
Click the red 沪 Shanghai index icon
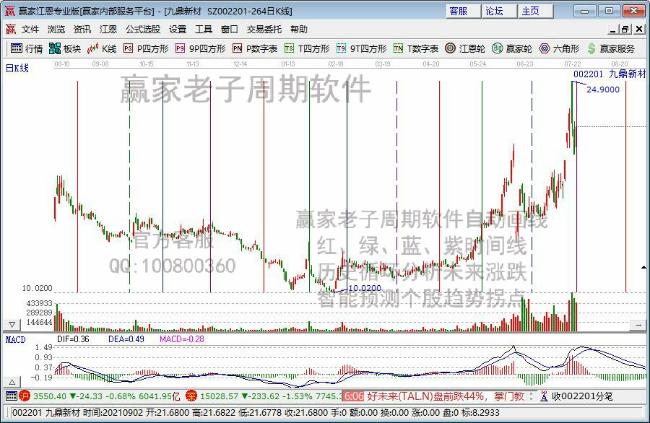(x=24, y=396)
